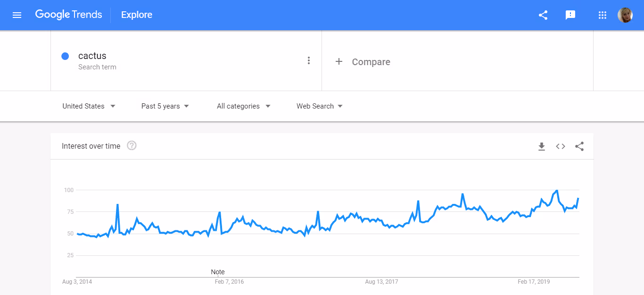This screenshot has height=295, width=644.
Task: Send feedback using the feedback icon
Action: click(570, 15)
